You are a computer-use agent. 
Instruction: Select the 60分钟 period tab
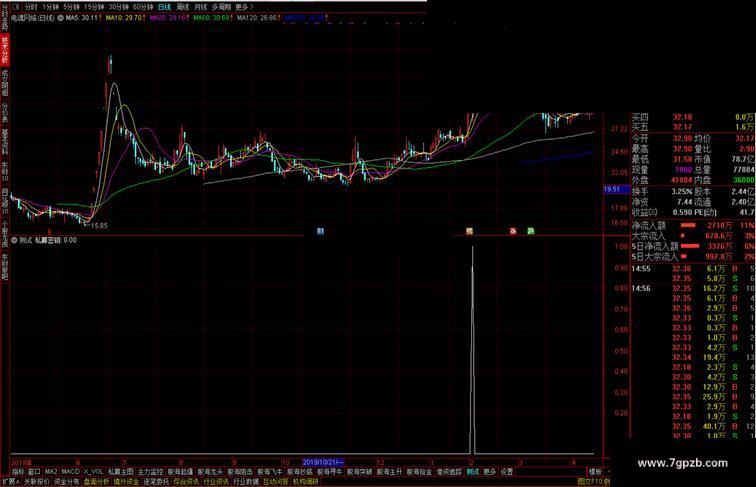click(x=143, y=7)
